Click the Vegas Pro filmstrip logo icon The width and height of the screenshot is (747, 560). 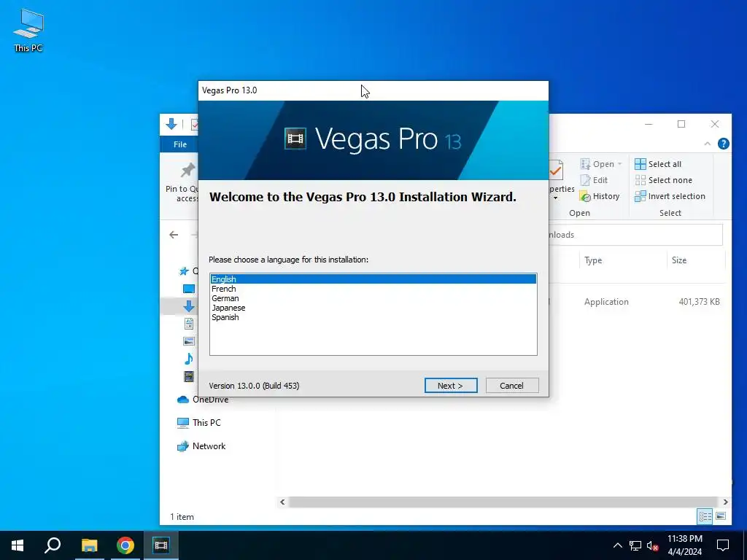point(295,139)
